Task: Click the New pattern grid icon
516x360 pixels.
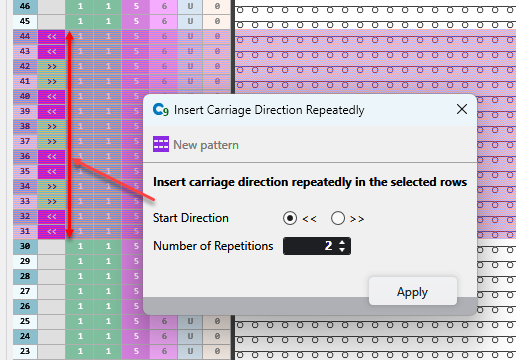Action: (x=161, y=144)
